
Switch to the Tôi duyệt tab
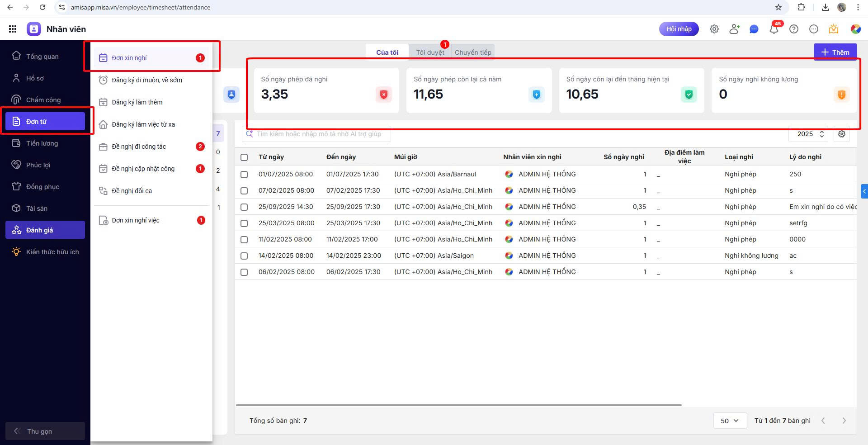tap(430, 52)
